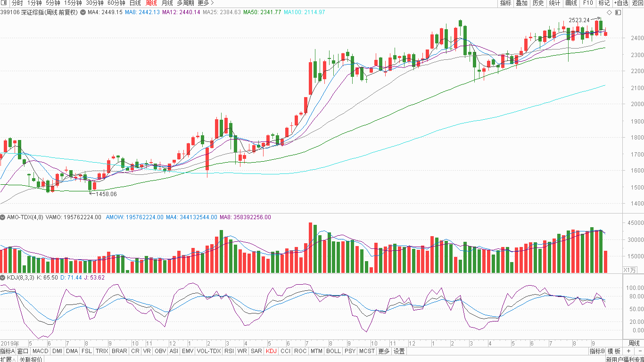Viewport: 644px width, 362px height.
Task: Click the AMO-TDX indicator settings circle icon
Action: [3, 217]
